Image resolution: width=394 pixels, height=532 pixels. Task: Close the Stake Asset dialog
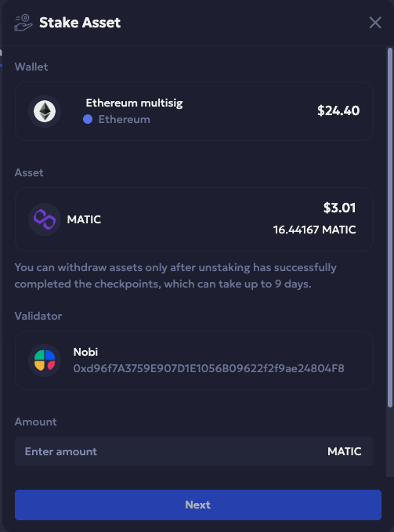pyautogui.click(x=375, y=23)
